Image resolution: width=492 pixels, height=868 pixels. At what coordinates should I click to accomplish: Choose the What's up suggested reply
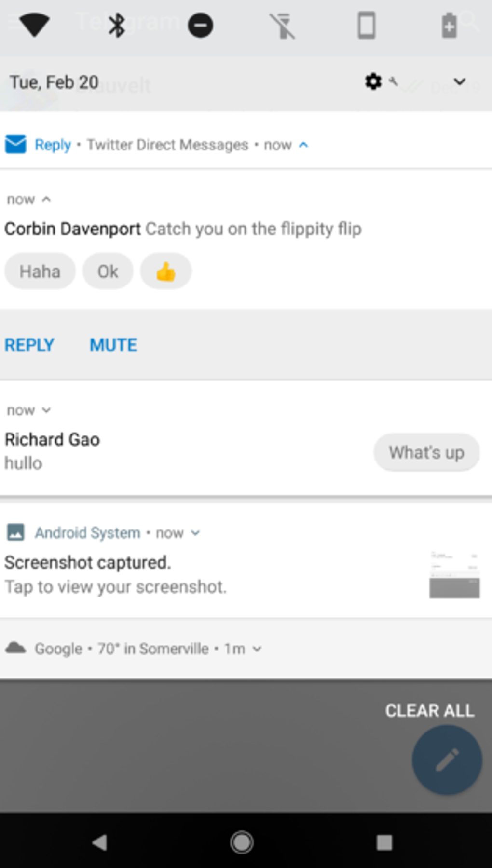(x=426, y=452)
